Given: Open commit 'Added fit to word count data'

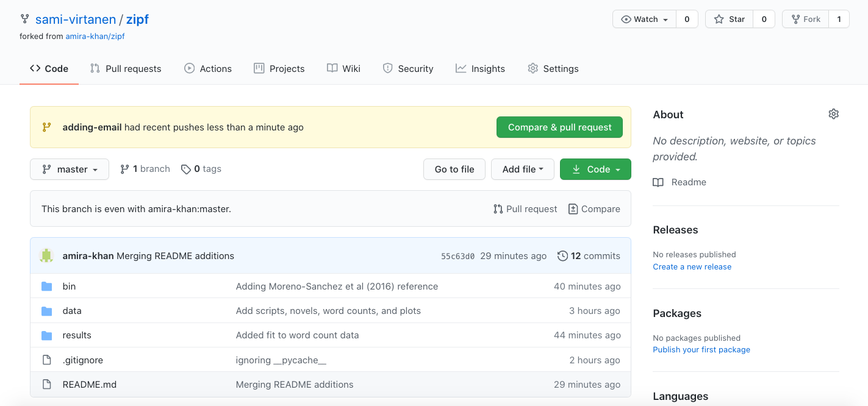Looking at the screenshot, I should coord(297,335).
